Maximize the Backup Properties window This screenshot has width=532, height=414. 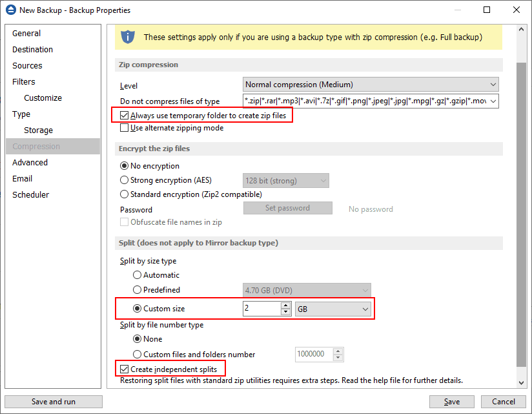[487, 10]
